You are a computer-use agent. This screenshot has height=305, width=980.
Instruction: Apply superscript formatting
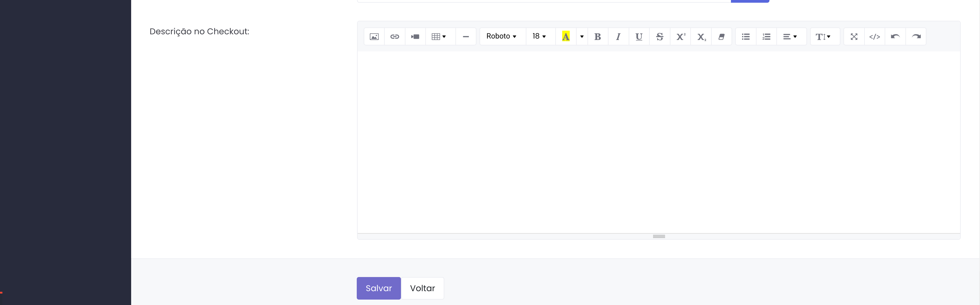(680, 36)
